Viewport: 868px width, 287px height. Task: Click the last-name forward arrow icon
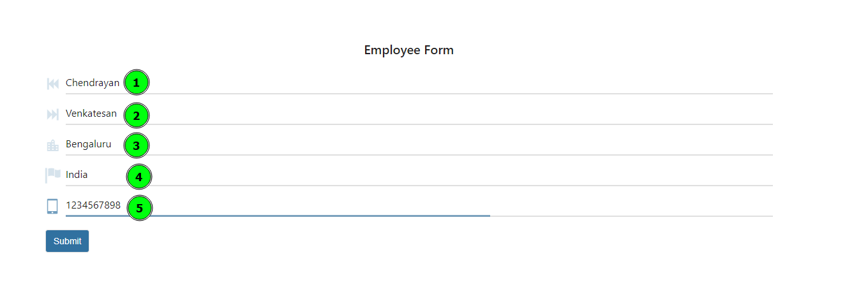click(53, 114)
